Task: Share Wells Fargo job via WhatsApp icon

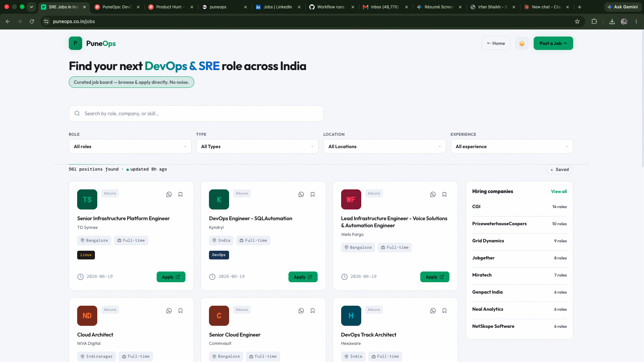Action: [433, 194]
